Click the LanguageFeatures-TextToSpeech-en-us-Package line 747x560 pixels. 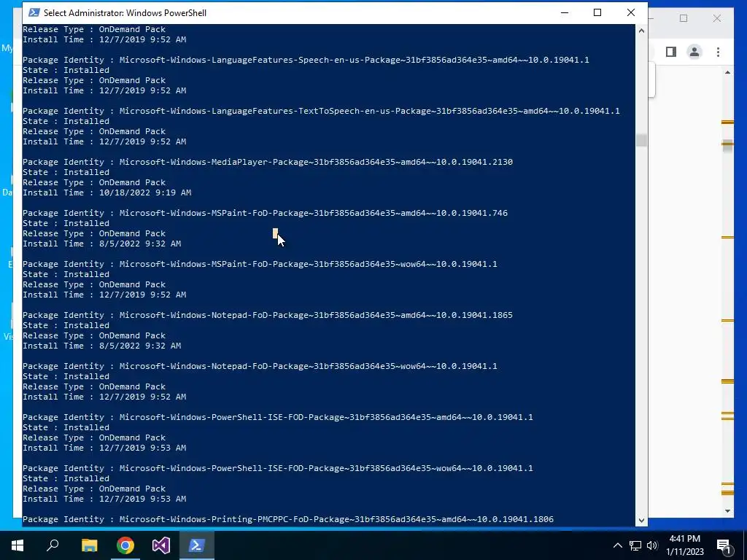click(321, 111)
